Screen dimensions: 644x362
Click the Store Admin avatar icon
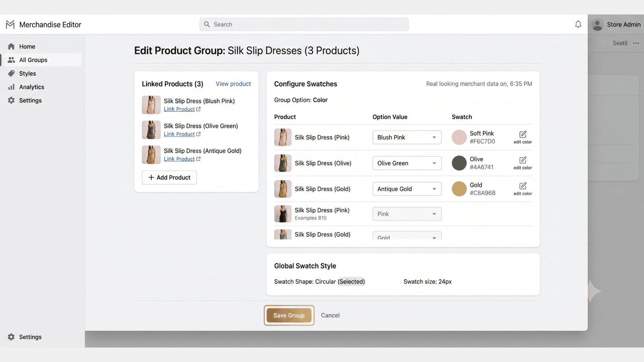click(x=597, y=25)
